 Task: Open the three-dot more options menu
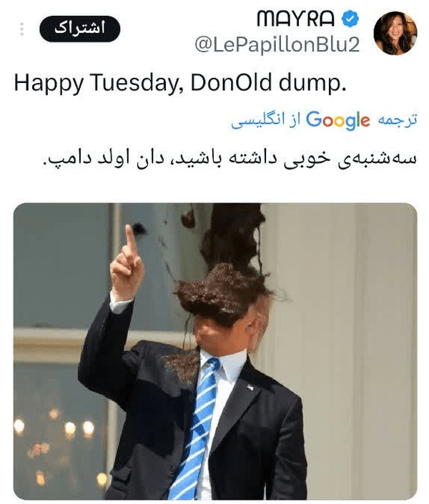pyautogui.click(x=21, y=29)
